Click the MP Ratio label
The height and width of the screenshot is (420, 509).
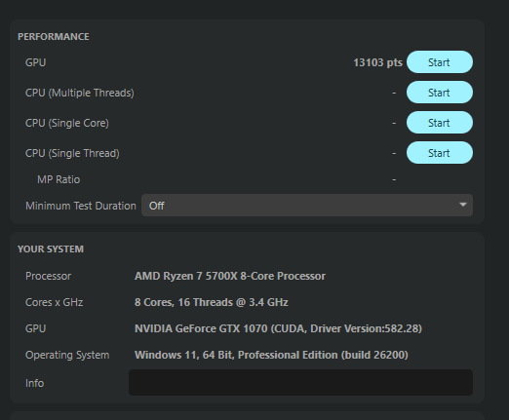59,179
